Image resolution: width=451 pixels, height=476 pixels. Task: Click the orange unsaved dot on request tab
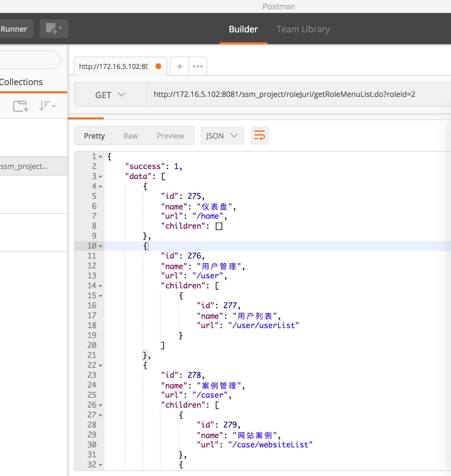[x=158, y=66]
